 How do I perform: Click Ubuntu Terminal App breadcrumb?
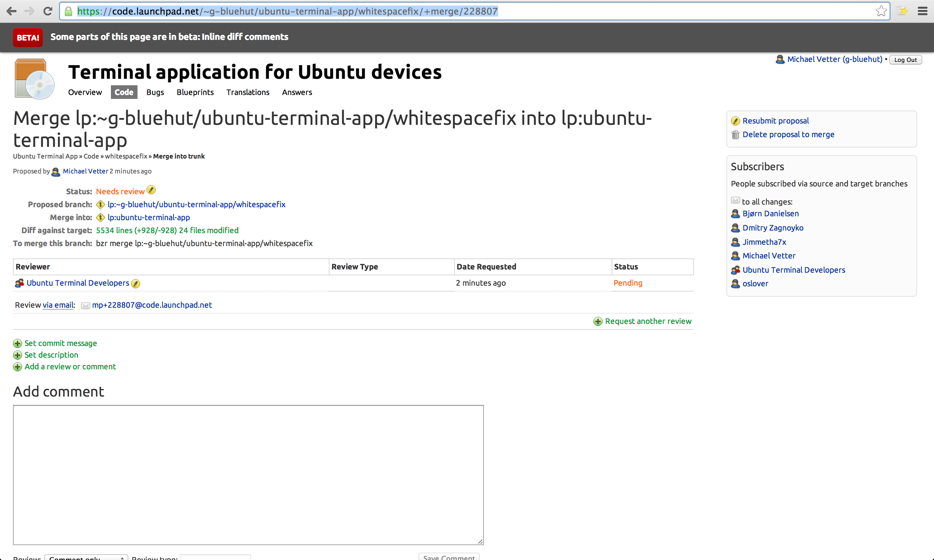pos(45,156)
